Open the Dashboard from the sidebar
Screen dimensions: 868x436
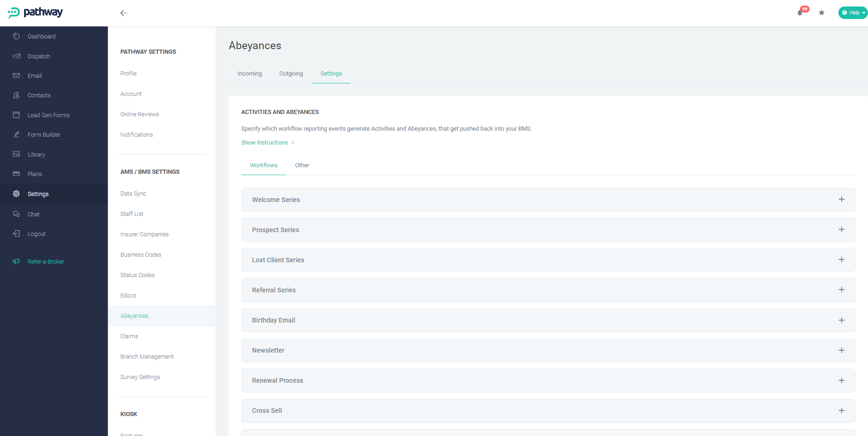42,36
